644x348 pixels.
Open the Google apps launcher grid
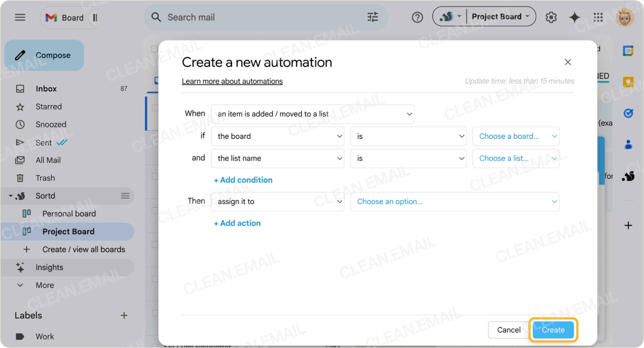pos(598,17)
